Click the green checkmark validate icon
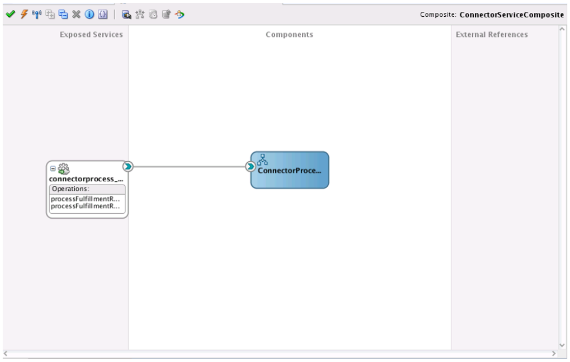Screen dimensions: 570x362 pos(11,14)
